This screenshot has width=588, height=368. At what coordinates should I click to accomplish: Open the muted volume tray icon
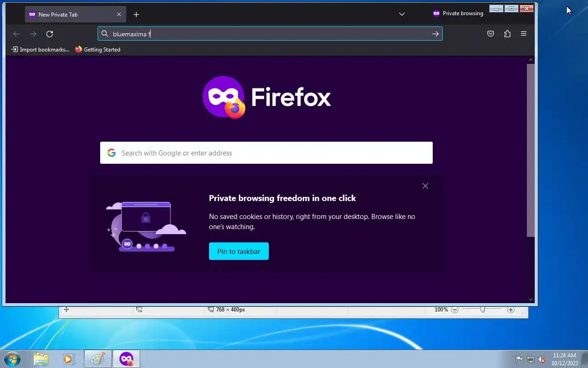[542, 359]
